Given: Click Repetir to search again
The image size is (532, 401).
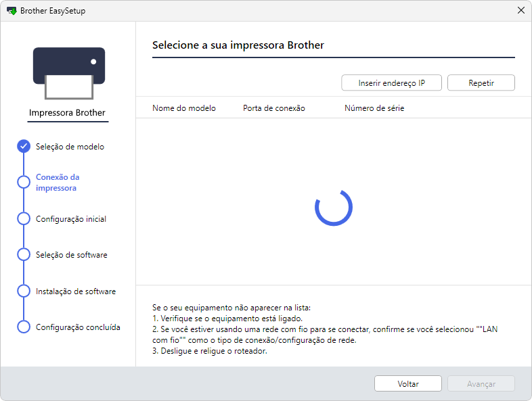Looking at the screenshot, I should point(481,82).
